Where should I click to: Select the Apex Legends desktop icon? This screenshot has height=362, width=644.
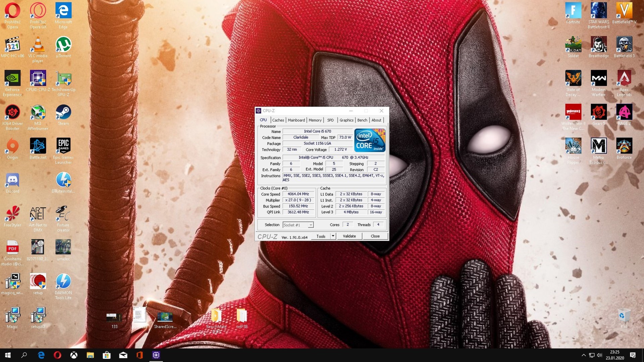point(624,83)
